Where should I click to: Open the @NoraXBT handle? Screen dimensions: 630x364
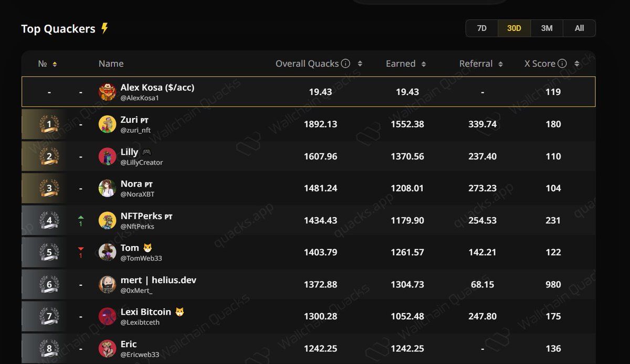[x=138, y=194]
